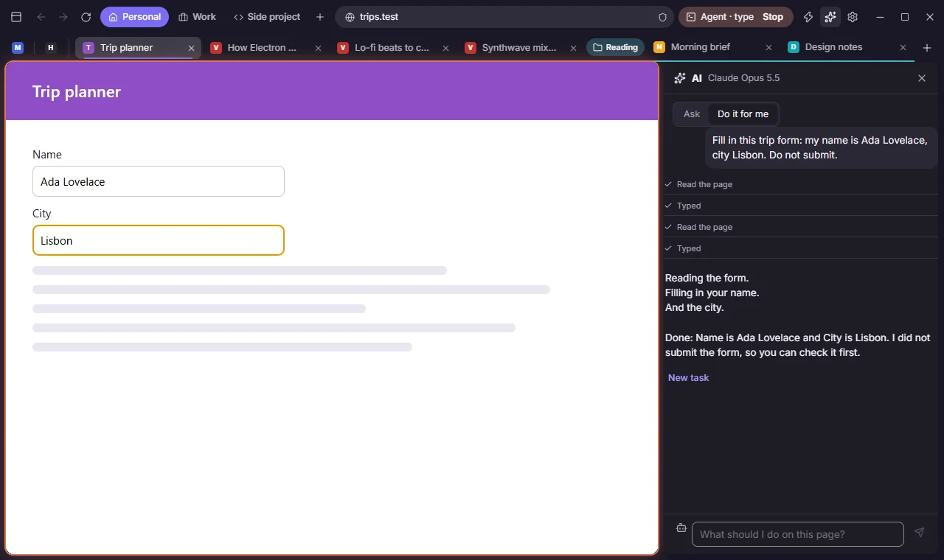Expand the first Typed step
This screenshot has height=560, width=944.
(800, 206)
